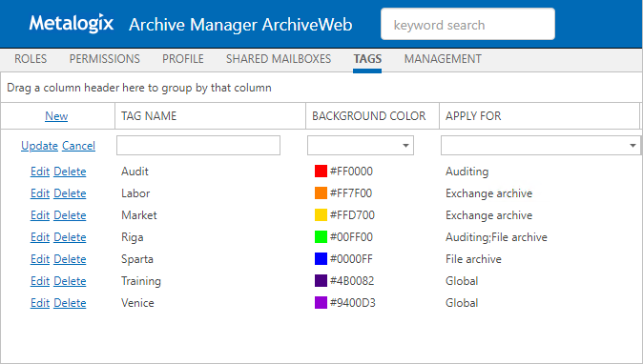Image resolution: width=643 pixels, height=364 pixels.
Task: Select the Management tab
Action: [443, 59]
